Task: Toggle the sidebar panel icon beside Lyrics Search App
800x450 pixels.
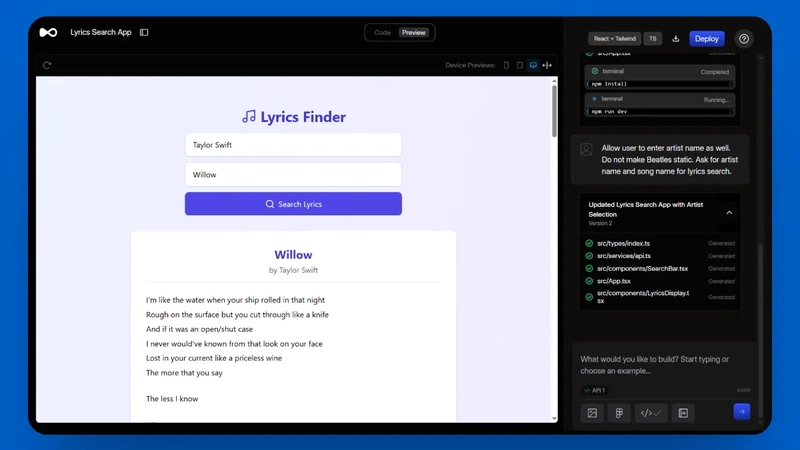Action: click(x=144, y=32)
